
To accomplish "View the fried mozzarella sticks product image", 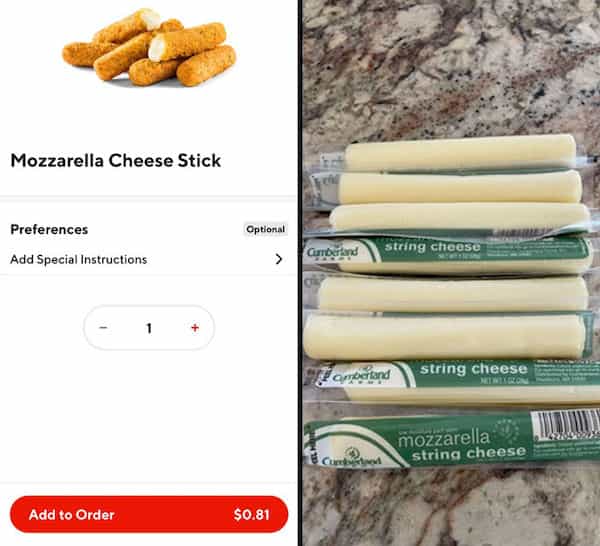I will [x=149, y=47].
